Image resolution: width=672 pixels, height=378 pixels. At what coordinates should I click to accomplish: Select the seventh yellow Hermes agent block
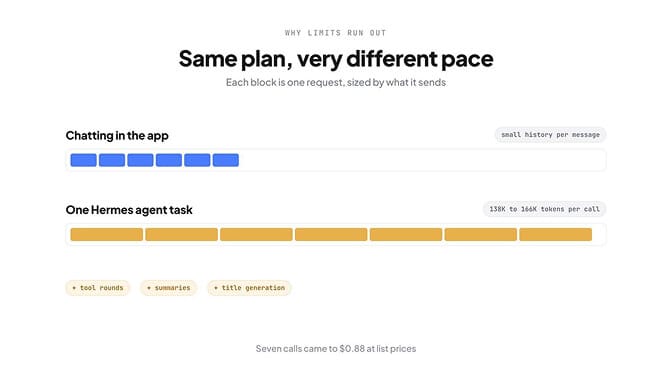(x=556, y=234)
